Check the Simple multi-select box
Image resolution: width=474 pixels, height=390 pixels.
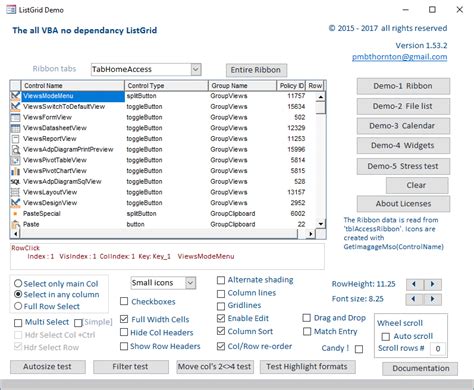point(78,323)
